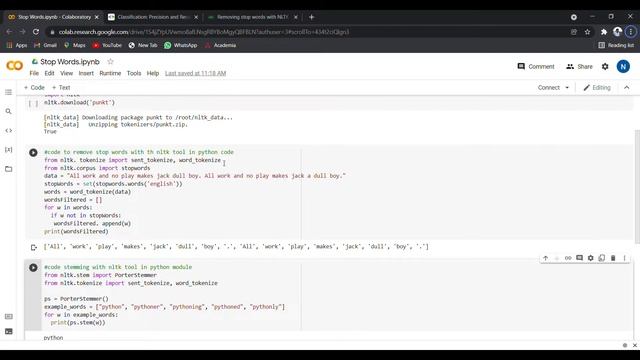Click the browser address bar URL
Screen dimensions: 640x360
[x=204, y=32]
